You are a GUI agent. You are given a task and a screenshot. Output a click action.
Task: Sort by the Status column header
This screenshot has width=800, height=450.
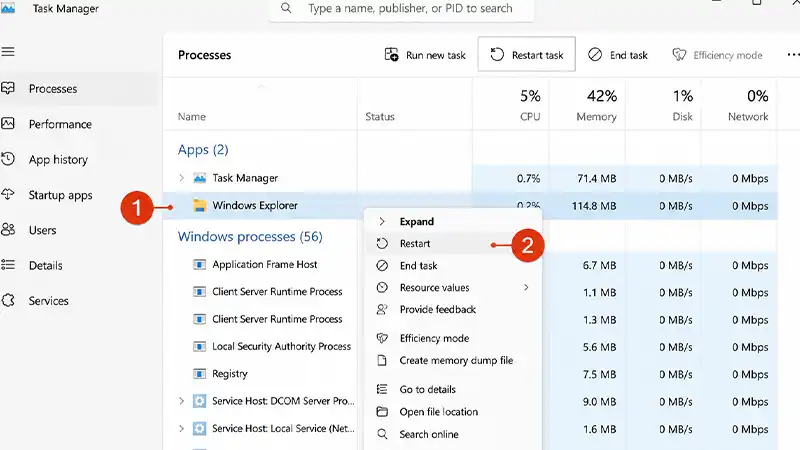380,116
